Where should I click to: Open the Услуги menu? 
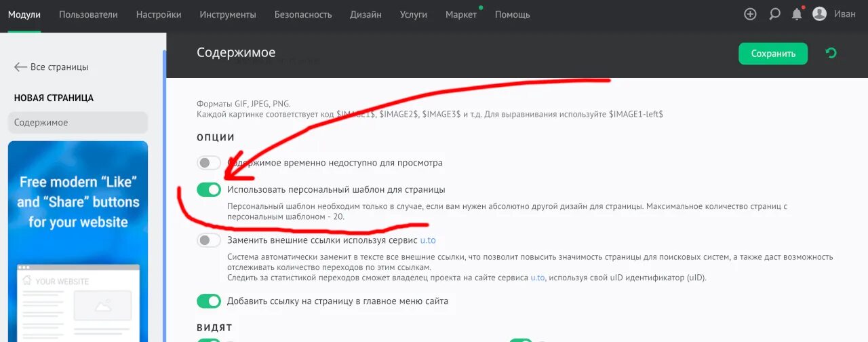414,14
